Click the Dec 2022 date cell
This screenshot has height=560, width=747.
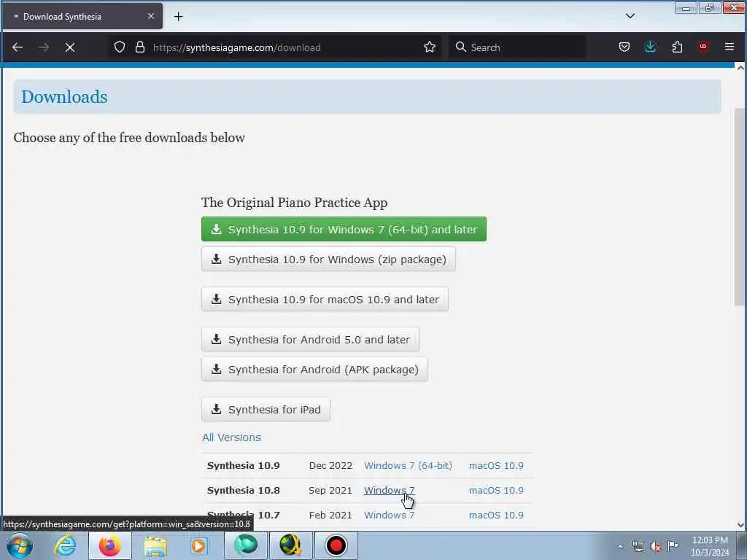[x=330, y=466]
